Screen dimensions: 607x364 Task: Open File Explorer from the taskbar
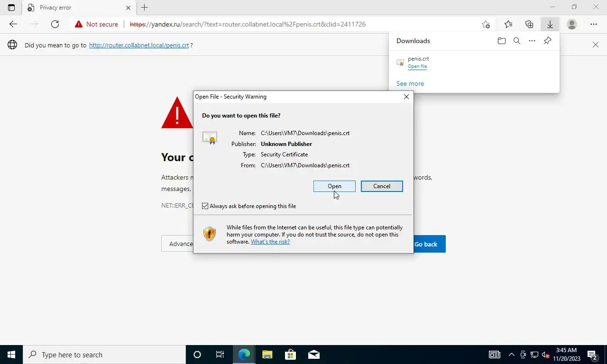(x=267, y=355)
